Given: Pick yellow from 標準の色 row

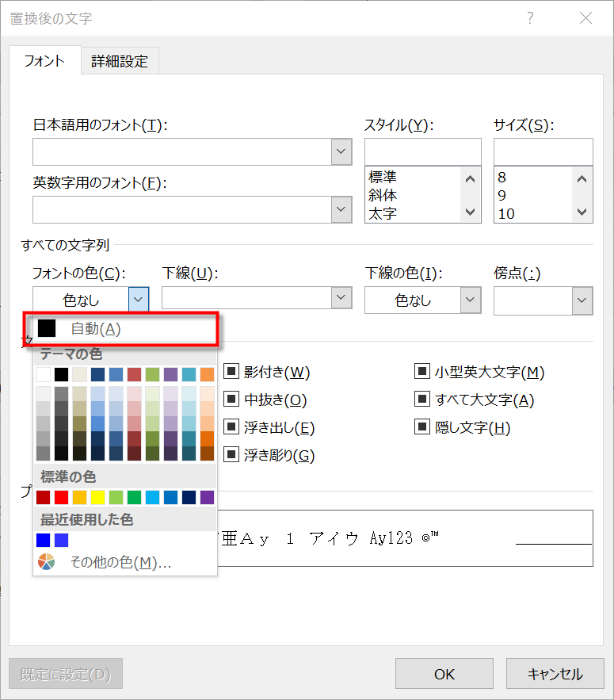Looking at the screenshot, I should [x=98, y=497].
